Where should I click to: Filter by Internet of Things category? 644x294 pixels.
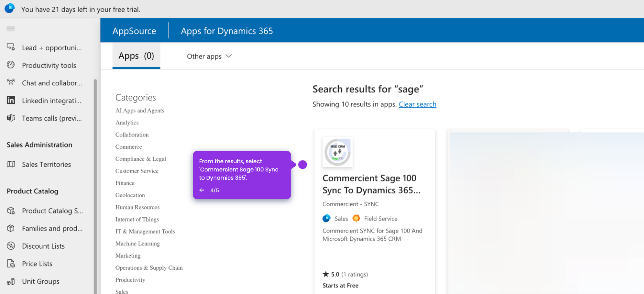click(x=137, y=220)
